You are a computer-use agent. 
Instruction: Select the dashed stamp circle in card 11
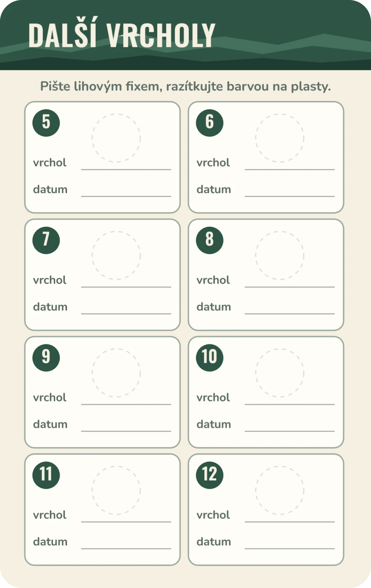tap(116, 491)
